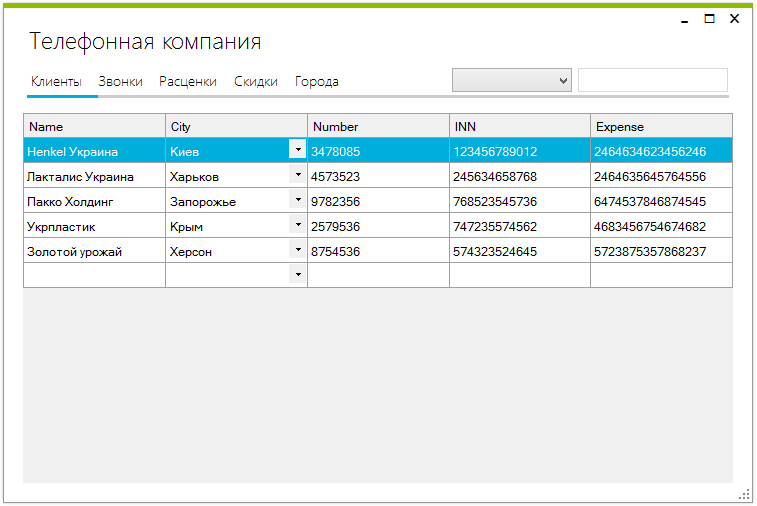Switch to the Расценки tab

(x=188, y=81)
